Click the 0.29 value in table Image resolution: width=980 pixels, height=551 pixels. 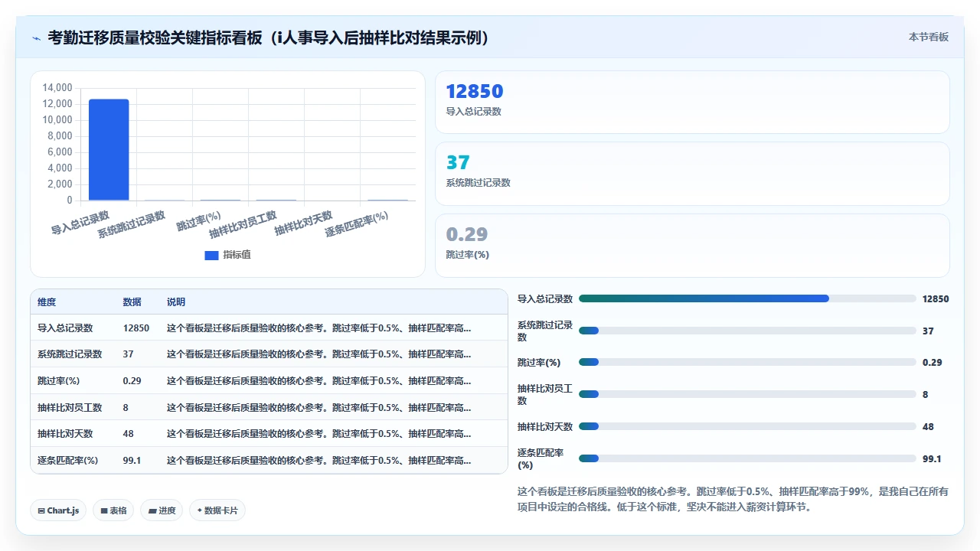point(132,380)
